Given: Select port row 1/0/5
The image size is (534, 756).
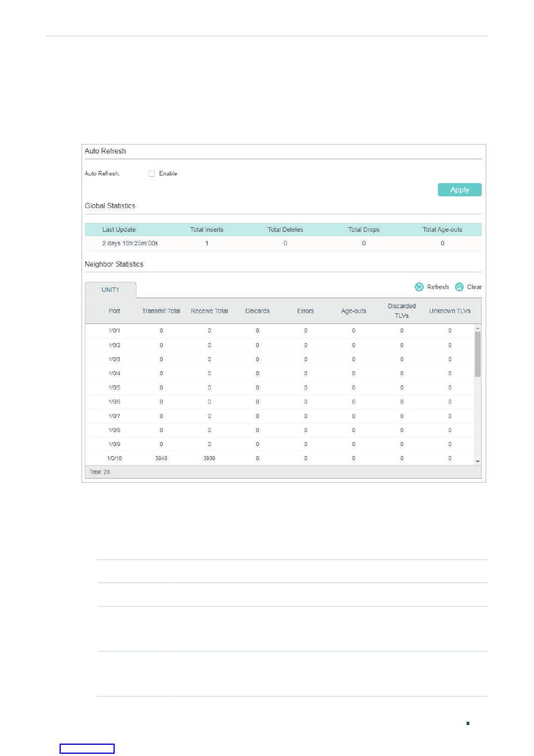Looking at the screenshot, I should tap(280, 388).
